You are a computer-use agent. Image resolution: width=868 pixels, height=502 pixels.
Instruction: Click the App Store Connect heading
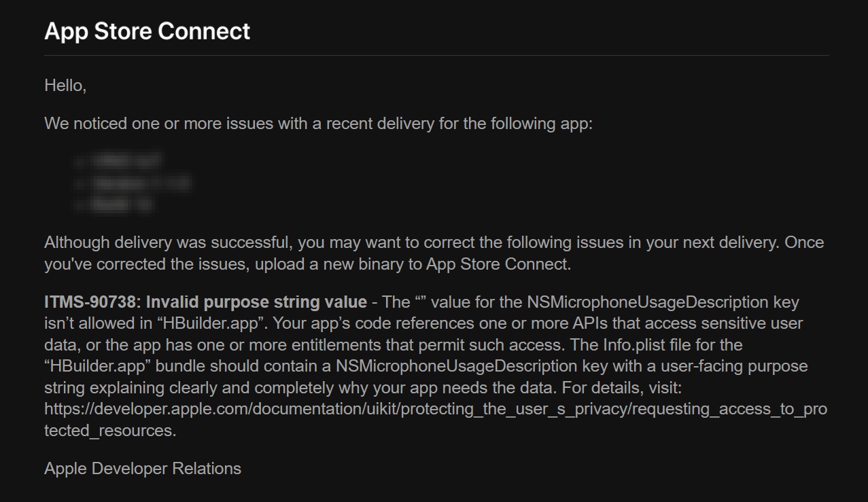tap(147, 31)
